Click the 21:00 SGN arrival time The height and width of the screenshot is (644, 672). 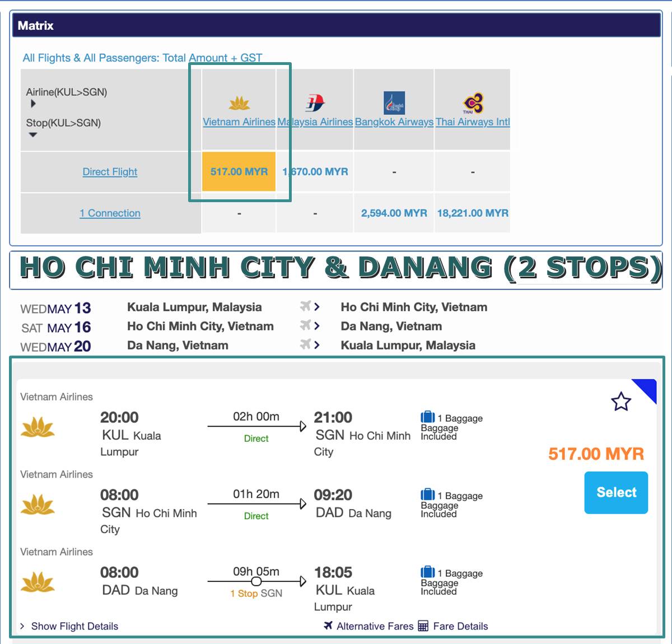(x=333, y=417)
